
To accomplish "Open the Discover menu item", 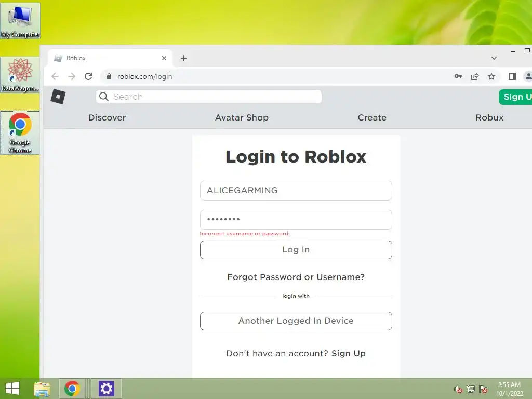I will pos(107,117).
